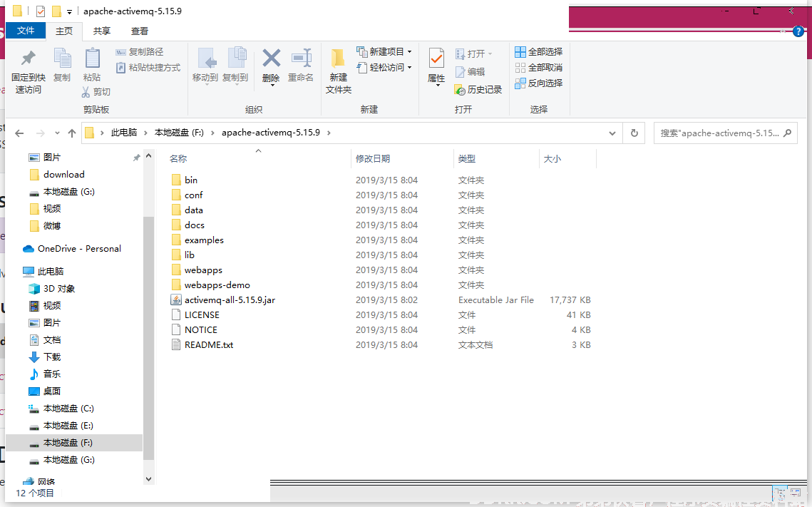Refresh the current folder view
Viewport: 812px width, 507px height.
click(x=634, y=133)
